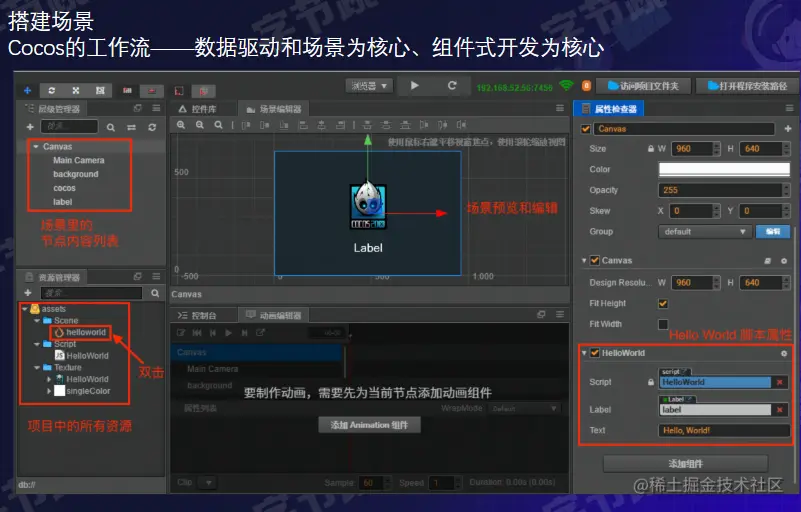Click the refresh preview button
801x512 pixels.
(x=452, y=85)
